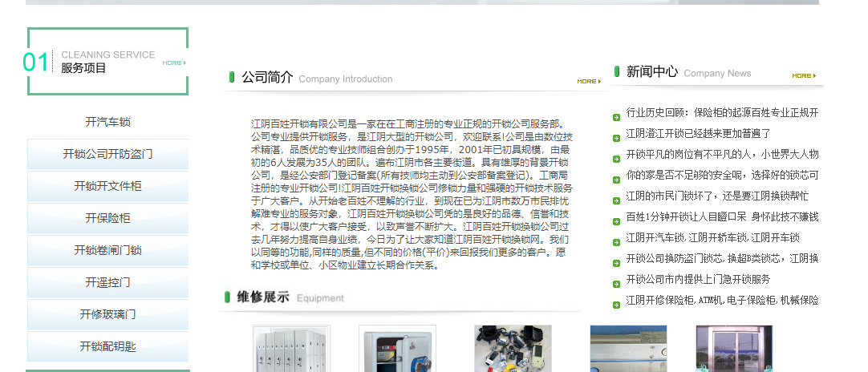
Task: Open MORE link beside 新闻中心
Action: [803, 76]
